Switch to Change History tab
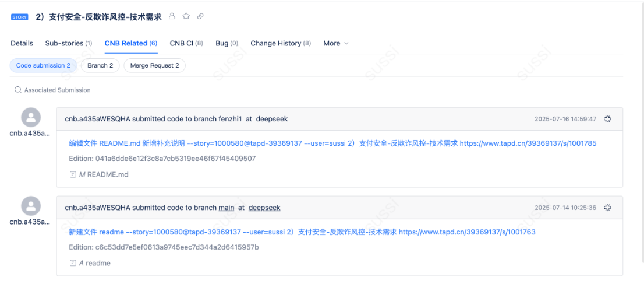Image resolution: width=644 pixels, height=284 pixels. 280,43
